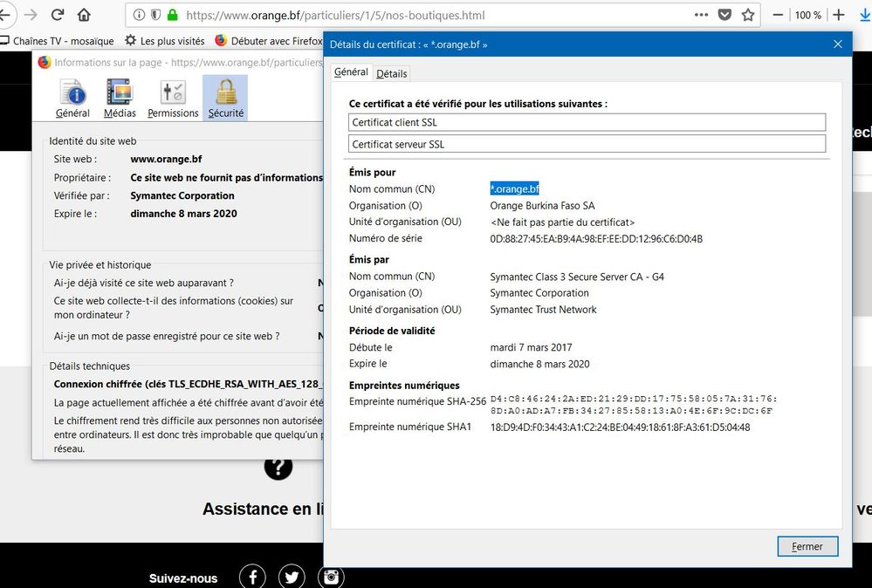Screen dimensions: 872x588
Task: Bookmark this page with the star icon
Action: [748, 15]
